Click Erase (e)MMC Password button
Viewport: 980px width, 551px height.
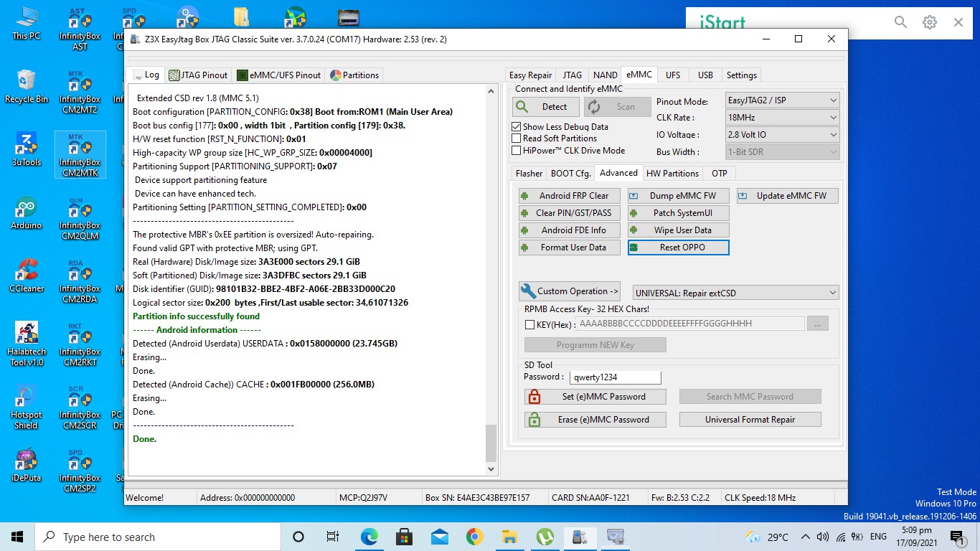(x=595, y=420)
